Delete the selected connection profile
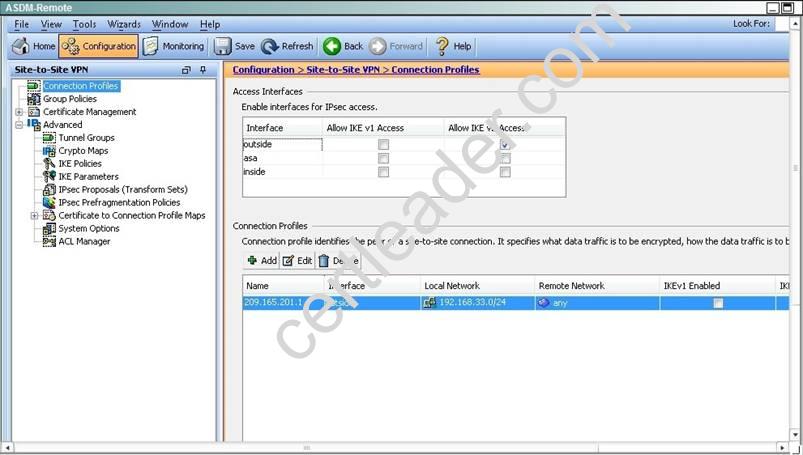 (x=339, y=261)
